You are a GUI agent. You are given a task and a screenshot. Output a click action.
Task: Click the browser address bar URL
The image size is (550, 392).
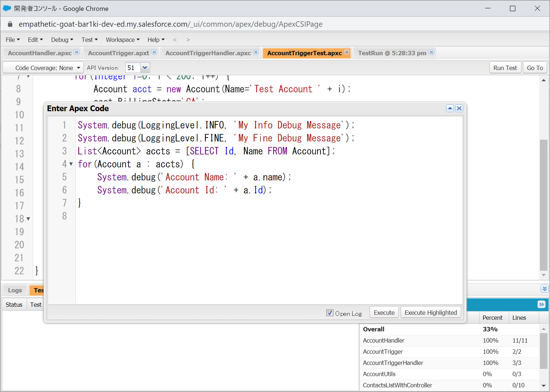pos(170,24)
